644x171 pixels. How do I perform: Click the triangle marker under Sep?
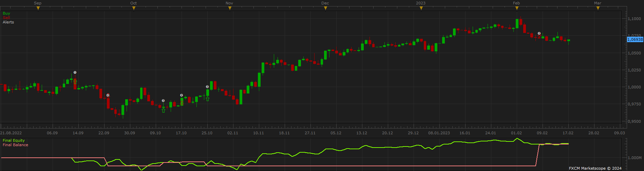(x=38, y=8)
